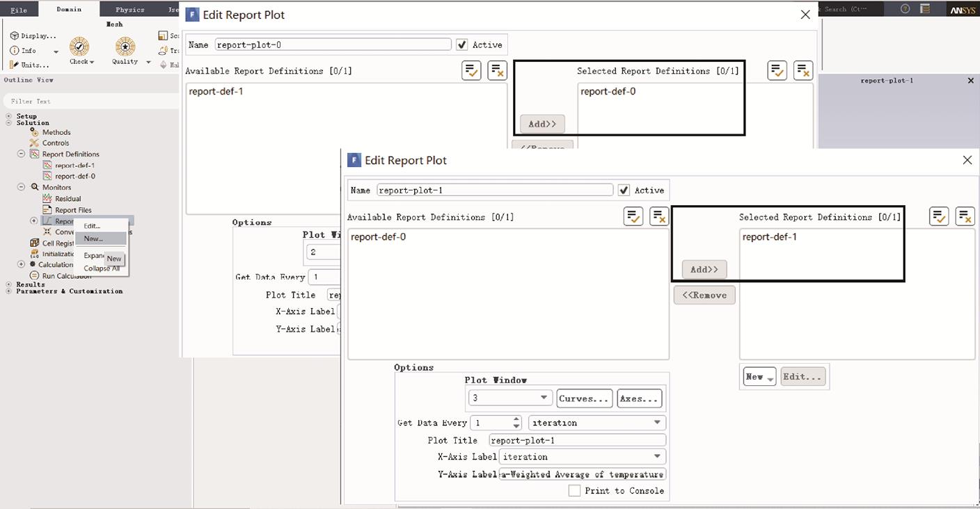This screenshot has height=509, width=980.
Task: Open the Controls node in Solution
Action: (56, 143)
